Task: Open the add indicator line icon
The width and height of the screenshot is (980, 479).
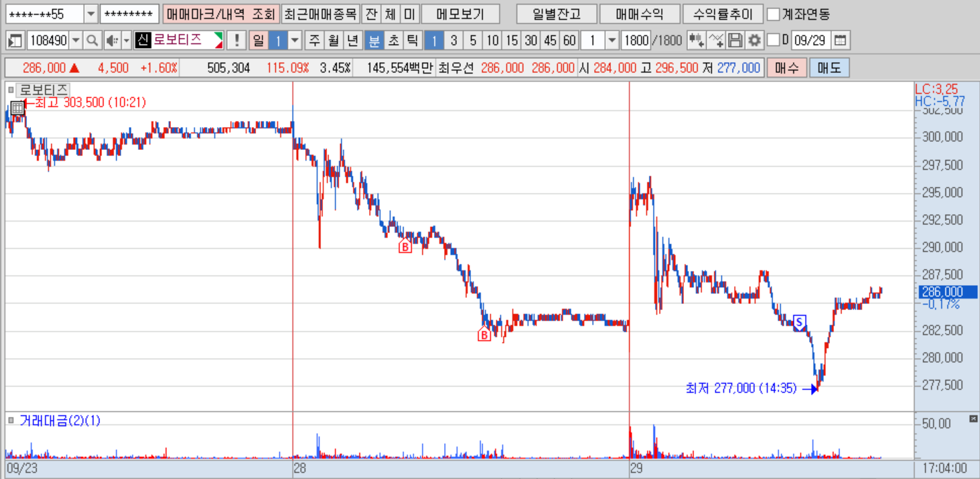Action: [x=716, y=41]
